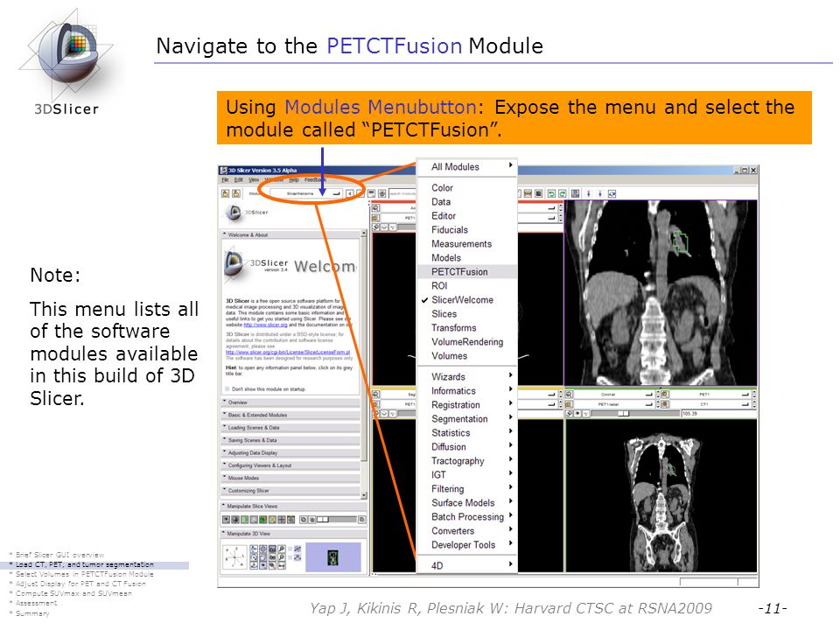Open the File menu
This screenshot has width=840, height=630.
coord(225,180)
